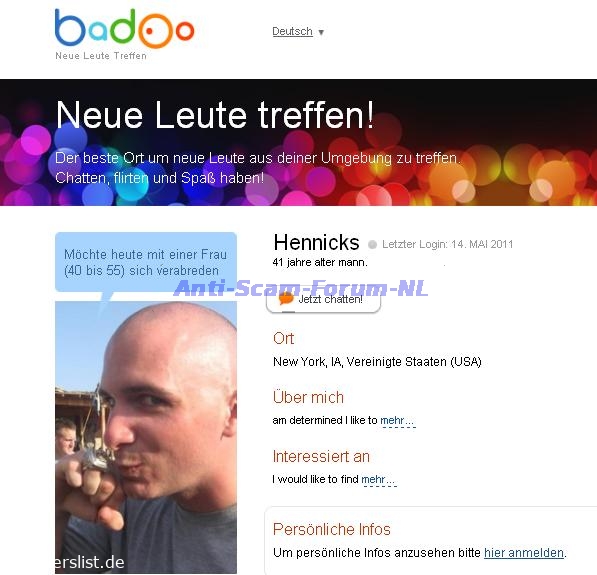Click the Neue Leute treffen! banner headline
This screenshot has height=575, width=597.
215,115
